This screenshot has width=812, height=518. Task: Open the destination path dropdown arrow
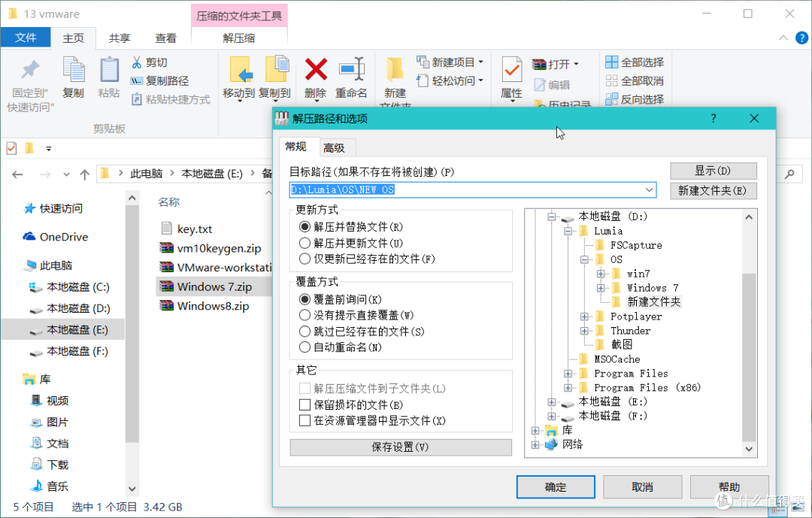click(649, 190)
